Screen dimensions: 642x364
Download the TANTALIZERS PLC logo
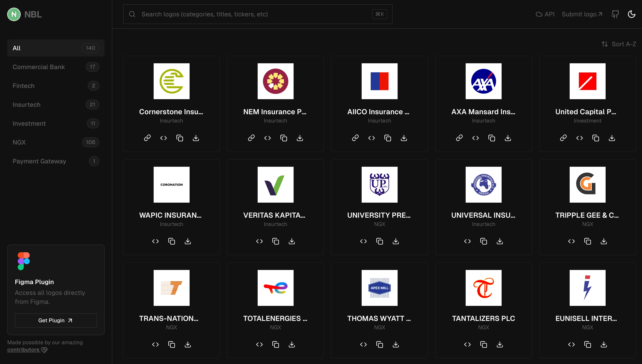pos(500,344)
